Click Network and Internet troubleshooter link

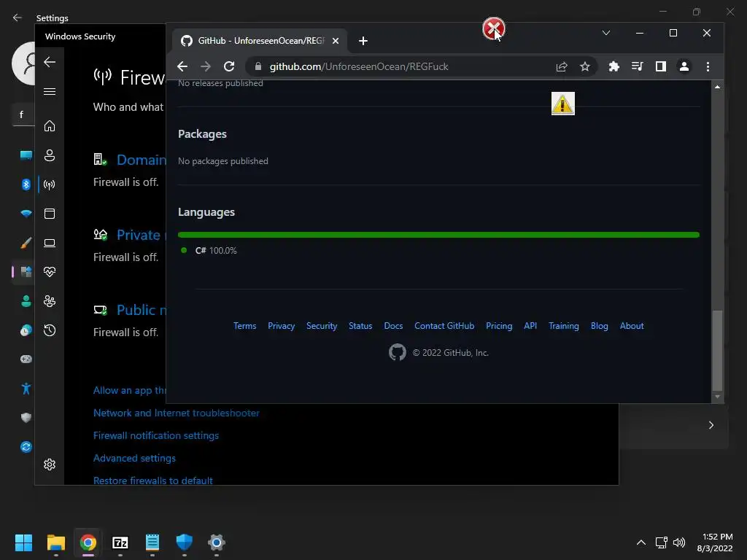pyautogui.click(x=177, y=413)
